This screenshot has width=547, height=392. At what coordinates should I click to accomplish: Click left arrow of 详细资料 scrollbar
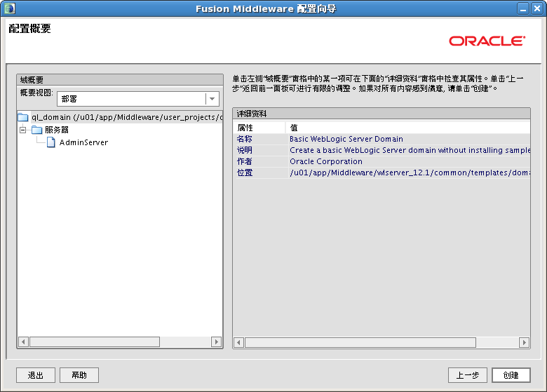(238, 342)
